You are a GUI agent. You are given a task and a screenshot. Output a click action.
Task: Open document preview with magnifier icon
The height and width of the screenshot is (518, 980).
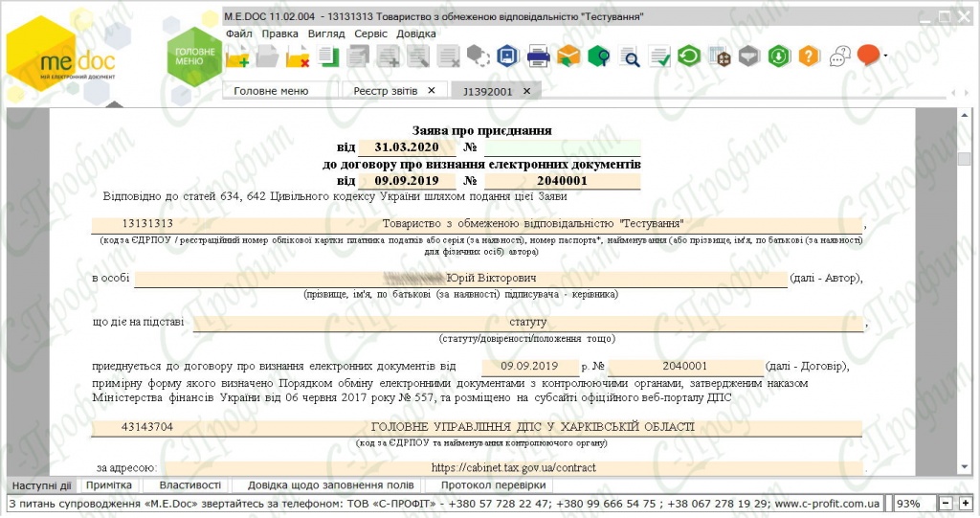629,56
